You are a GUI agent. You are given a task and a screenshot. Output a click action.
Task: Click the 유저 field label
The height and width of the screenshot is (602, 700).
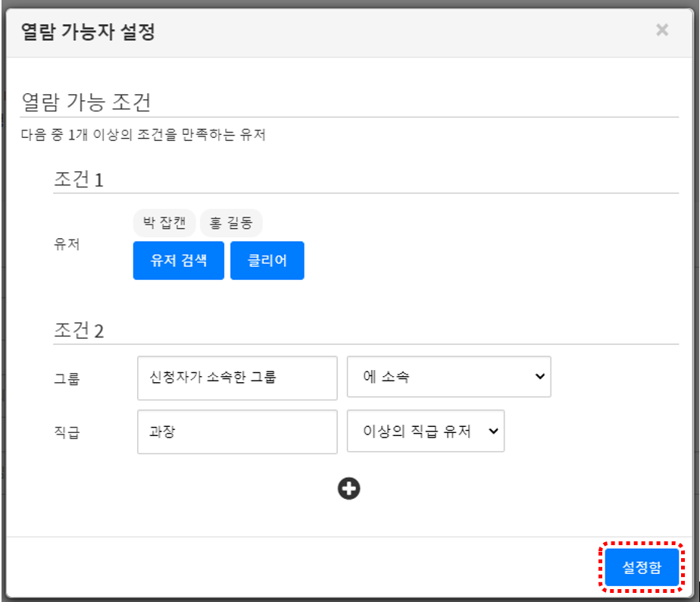click(x=67, y=245)
